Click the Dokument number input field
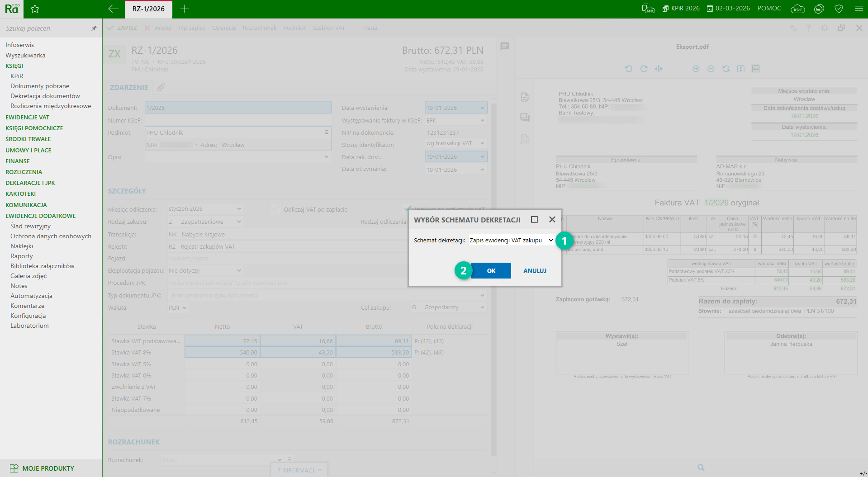This screenshot has width=868, height=477. coord(238,108)
